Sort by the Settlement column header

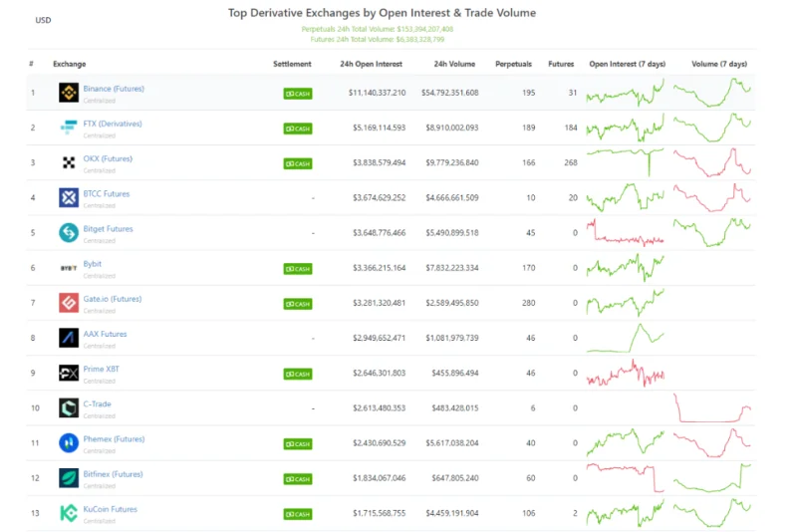point(292,64)
